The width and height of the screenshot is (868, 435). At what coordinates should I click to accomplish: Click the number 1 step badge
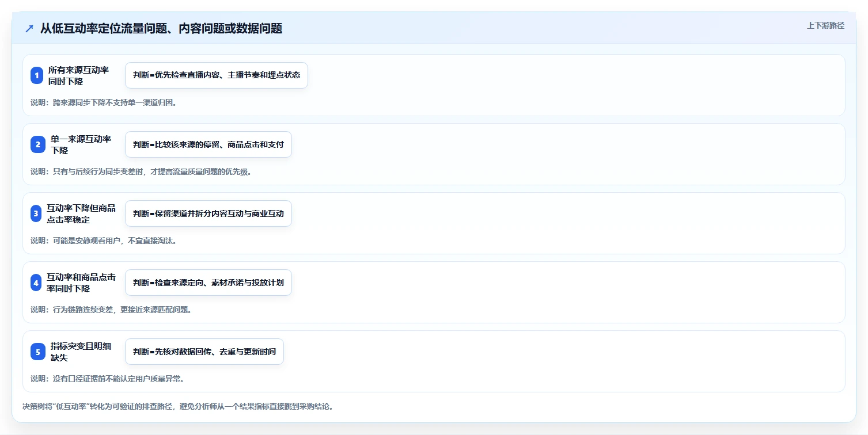pyautogui.click(x=37, y=75)
